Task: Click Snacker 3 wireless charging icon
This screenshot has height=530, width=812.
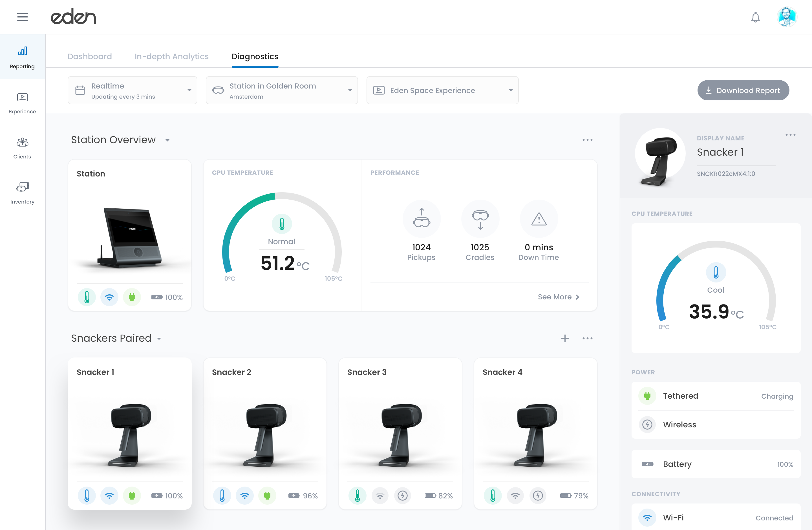Action: point(403,496)
